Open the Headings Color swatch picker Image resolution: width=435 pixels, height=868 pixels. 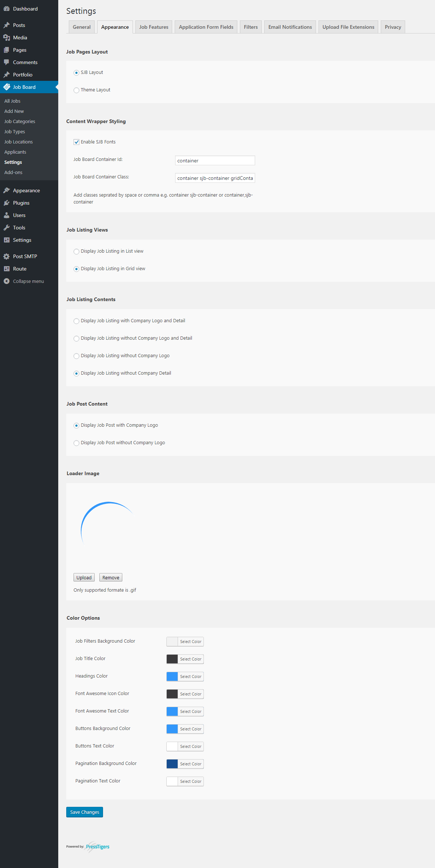(x=172, y=676)
